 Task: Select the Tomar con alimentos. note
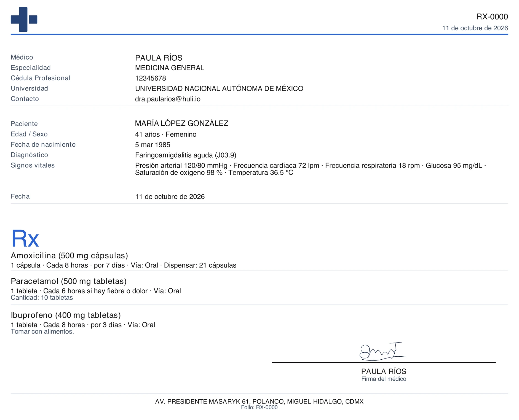click(x=42, y=332)
